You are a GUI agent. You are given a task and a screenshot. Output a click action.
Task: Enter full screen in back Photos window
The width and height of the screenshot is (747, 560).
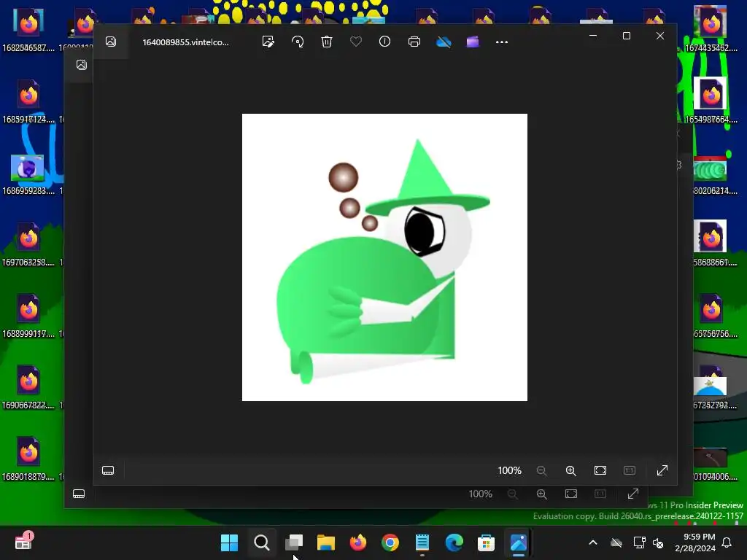[x=633, y=494]
